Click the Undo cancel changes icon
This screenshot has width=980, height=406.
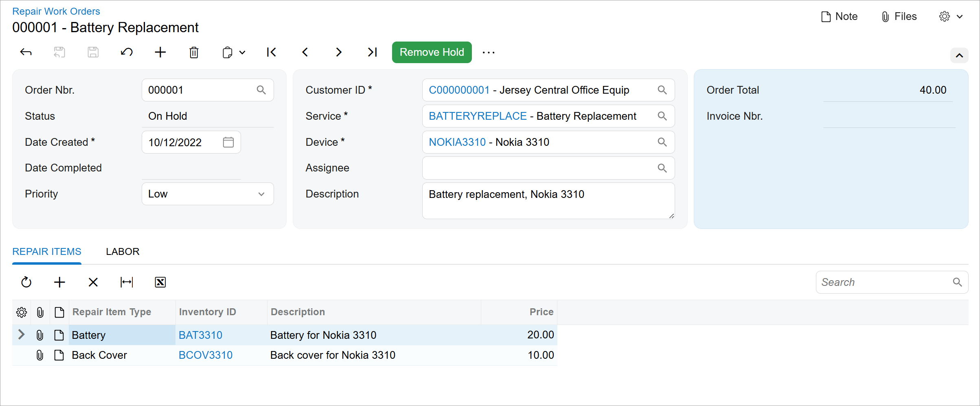(127, 53)
